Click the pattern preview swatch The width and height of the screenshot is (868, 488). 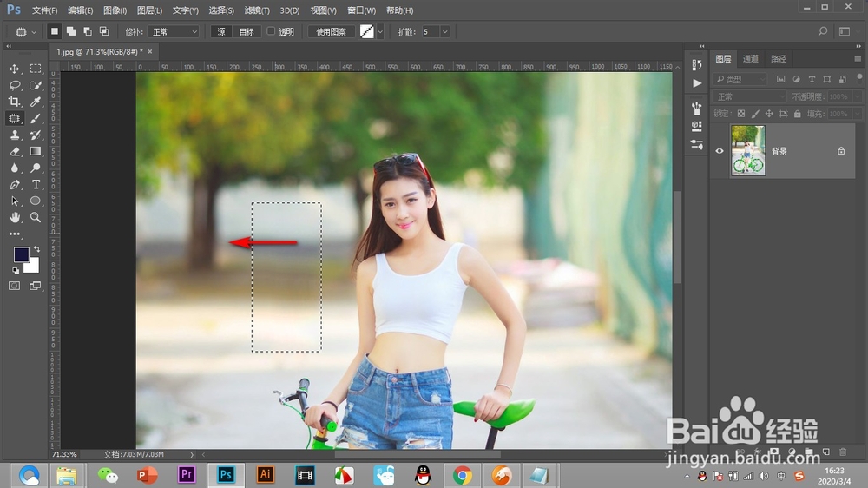click(366, 32)
